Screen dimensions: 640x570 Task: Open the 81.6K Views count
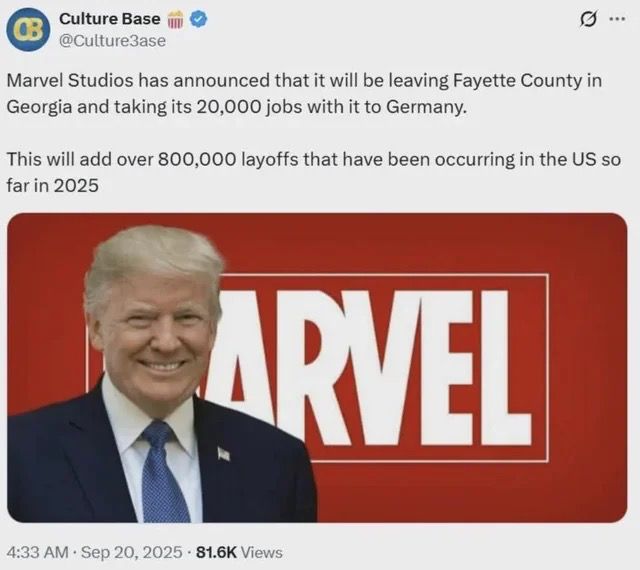pos(239,552)
